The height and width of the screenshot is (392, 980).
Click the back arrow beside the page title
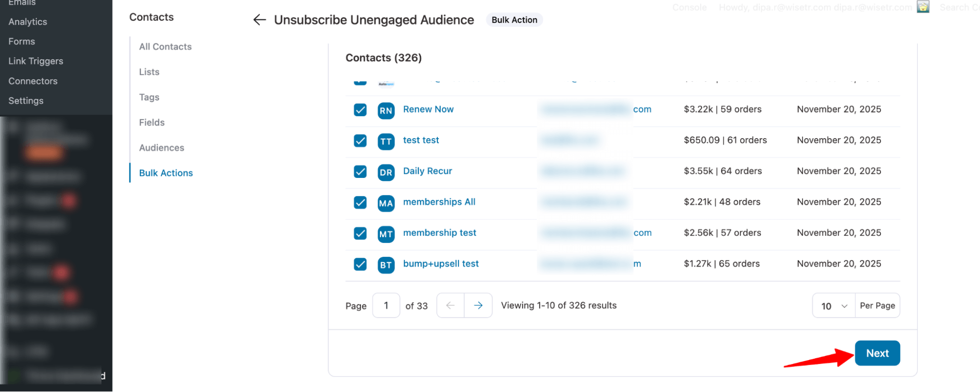click(259, 20)
